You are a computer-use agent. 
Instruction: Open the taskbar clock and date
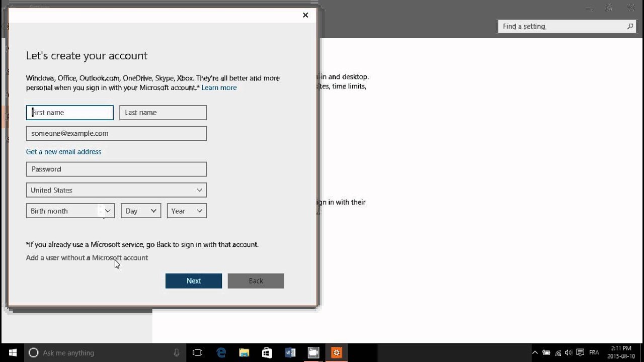621,352
